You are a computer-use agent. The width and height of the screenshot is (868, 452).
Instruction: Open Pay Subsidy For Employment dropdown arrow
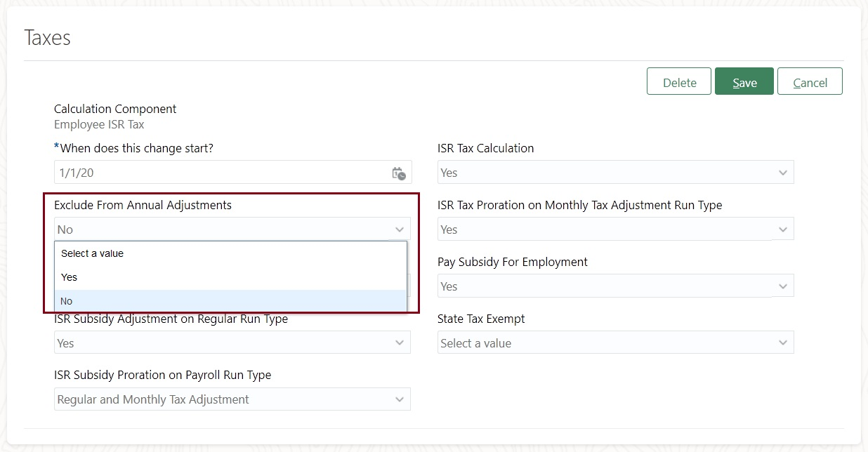click(x=783, y=286)
